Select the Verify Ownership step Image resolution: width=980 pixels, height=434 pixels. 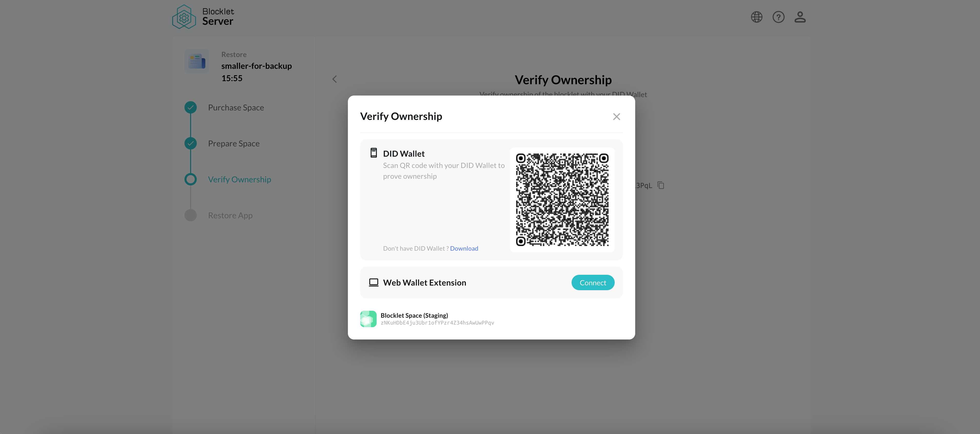(239, 179)
